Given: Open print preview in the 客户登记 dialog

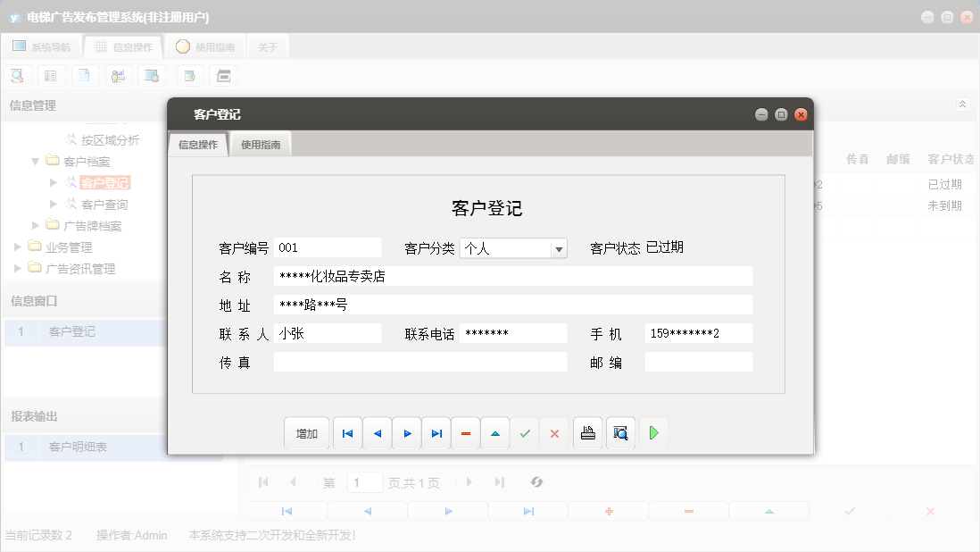Looking at the screenshot, I should click(620, 432).
